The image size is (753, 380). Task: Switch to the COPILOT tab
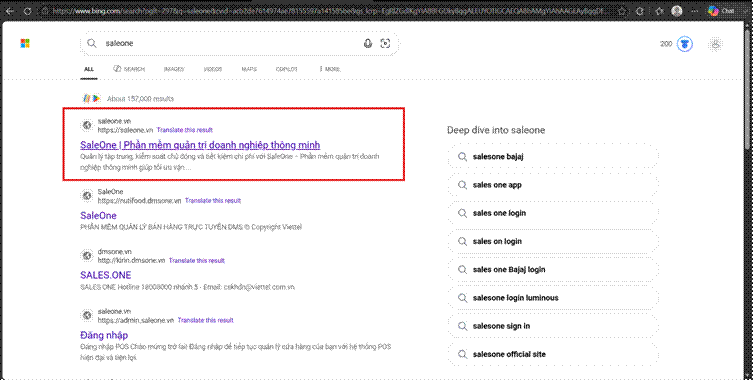tap(287, 69)
